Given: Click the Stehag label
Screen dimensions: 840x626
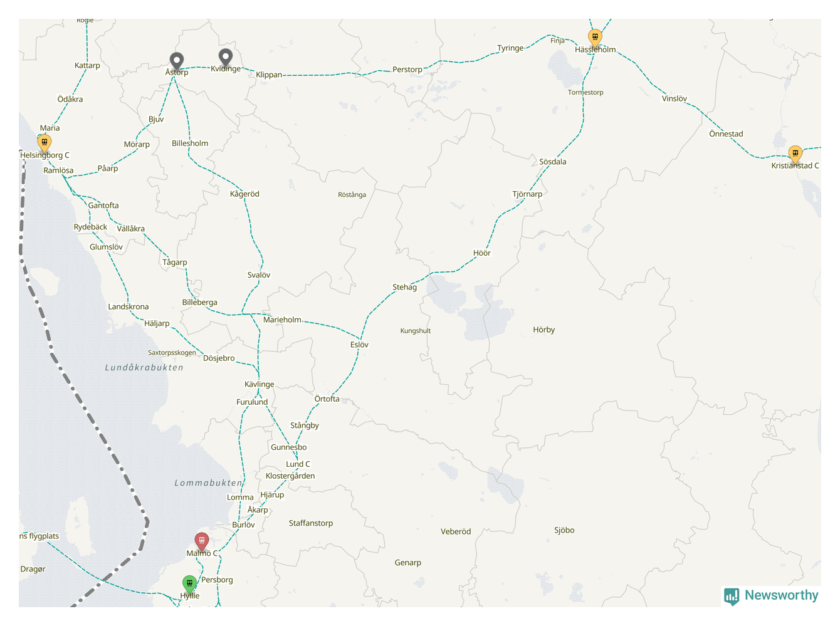Looking at the screenshot, I should (404, 287).
